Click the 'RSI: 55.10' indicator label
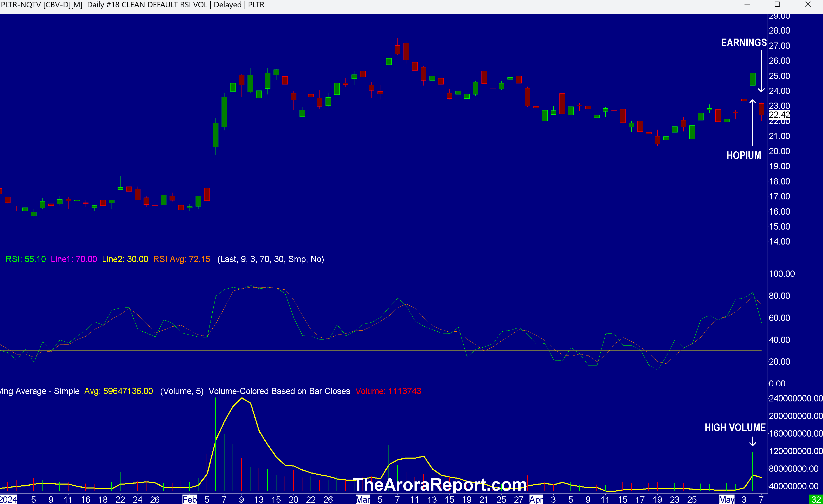The width and height of the screenshot is (823, 504). [26, 259]
